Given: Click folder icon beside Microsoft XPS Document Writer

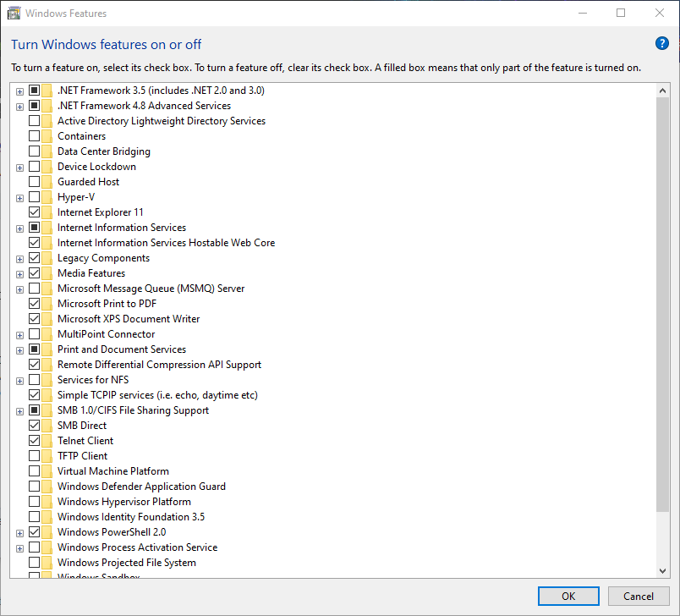Looking at the screenshot, I should pos(47,319).
